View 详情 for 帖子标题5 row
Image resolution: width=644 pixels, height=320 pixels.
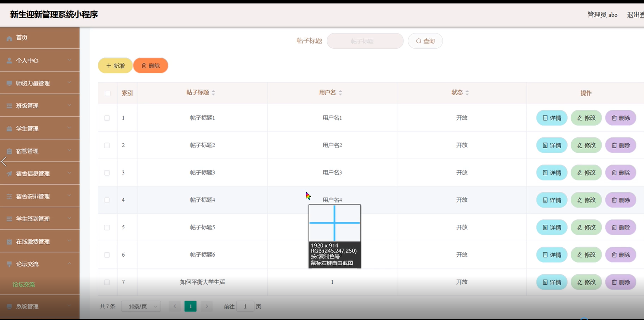[552, 227]
